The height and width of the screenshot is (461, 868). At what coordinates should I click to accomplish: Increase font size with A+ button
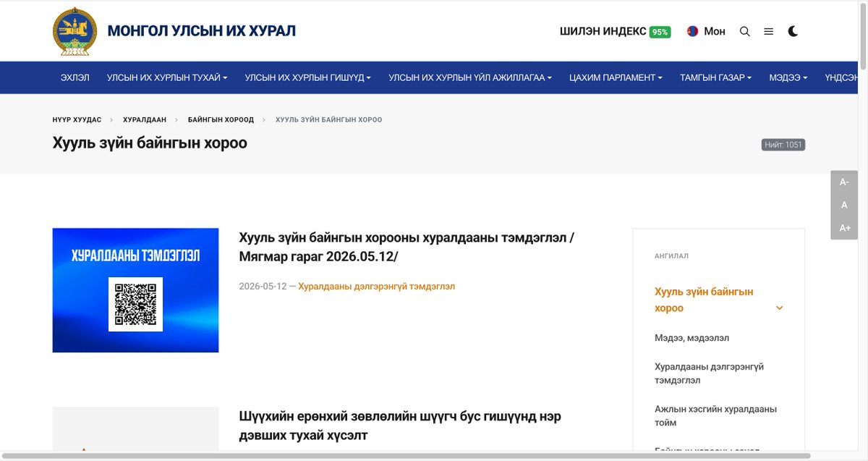[x=844, y=228]
